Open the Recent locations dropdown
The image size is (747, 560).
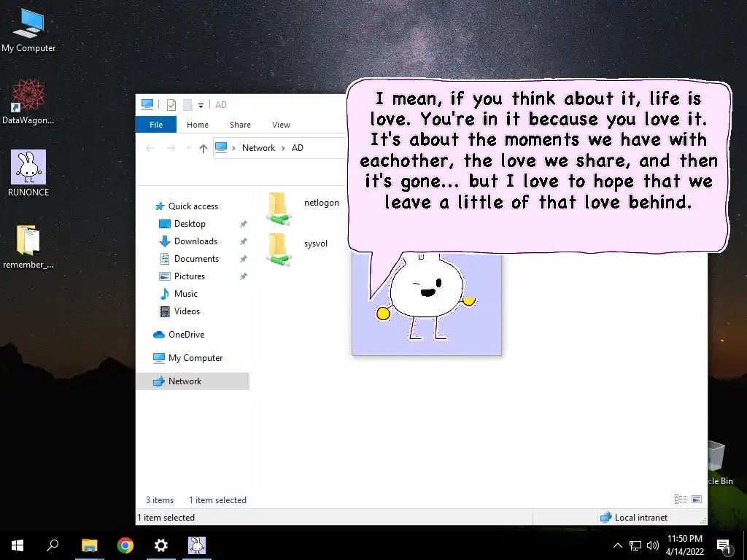[189, 148]
